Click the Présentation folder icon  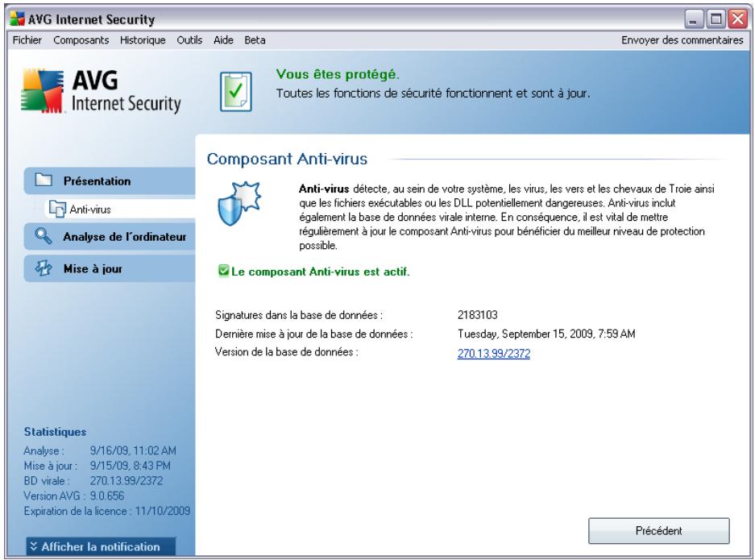tap(44, 180)
